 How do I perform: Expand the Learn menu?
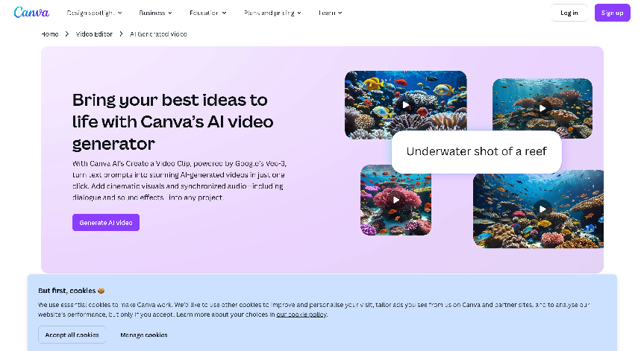330,13
